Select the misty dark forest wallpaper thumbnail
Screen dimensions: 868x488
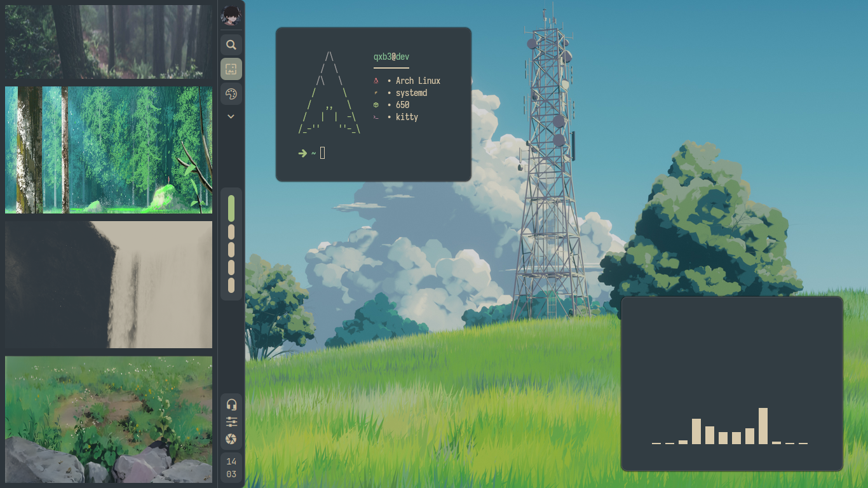tap(109, 42)
